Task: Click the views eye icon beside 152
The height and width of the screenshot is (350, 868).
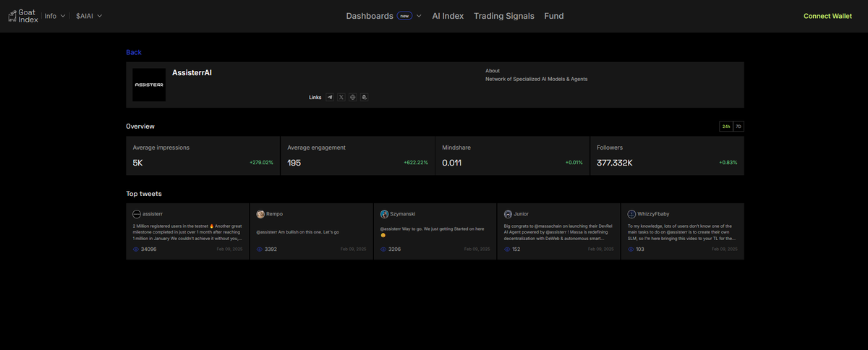Action: coord(507,249)
